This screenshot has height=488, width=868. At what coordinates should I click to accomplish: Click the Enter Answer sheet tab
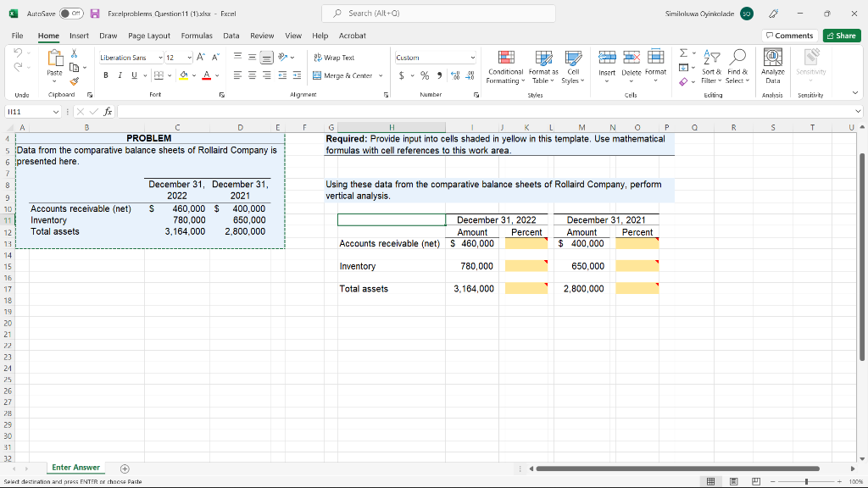(x=76, y=467)
